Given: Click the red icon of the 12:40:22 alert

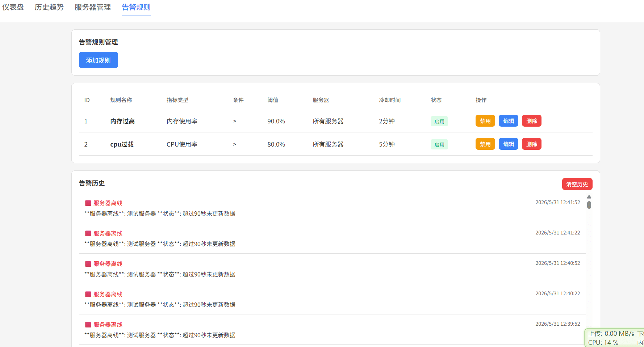Looking at the screenshot, I should tap(88, 295).
